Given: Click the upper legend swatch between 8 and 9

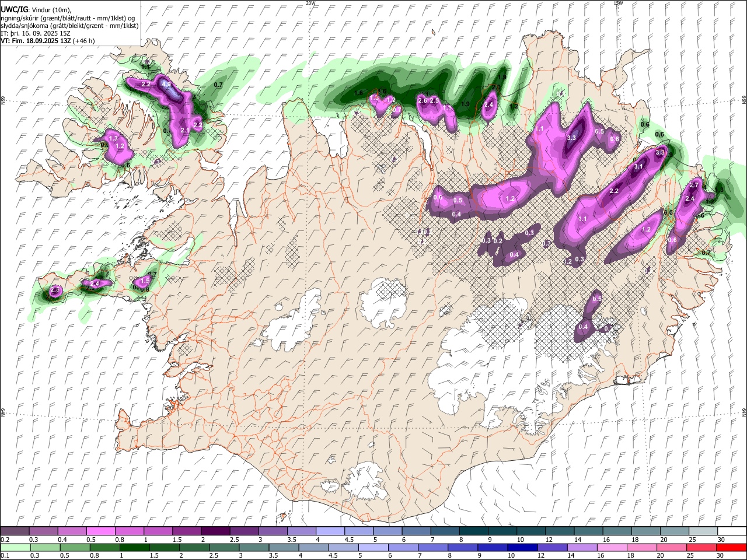Looking at the screenshot, I should click(473, 531).
